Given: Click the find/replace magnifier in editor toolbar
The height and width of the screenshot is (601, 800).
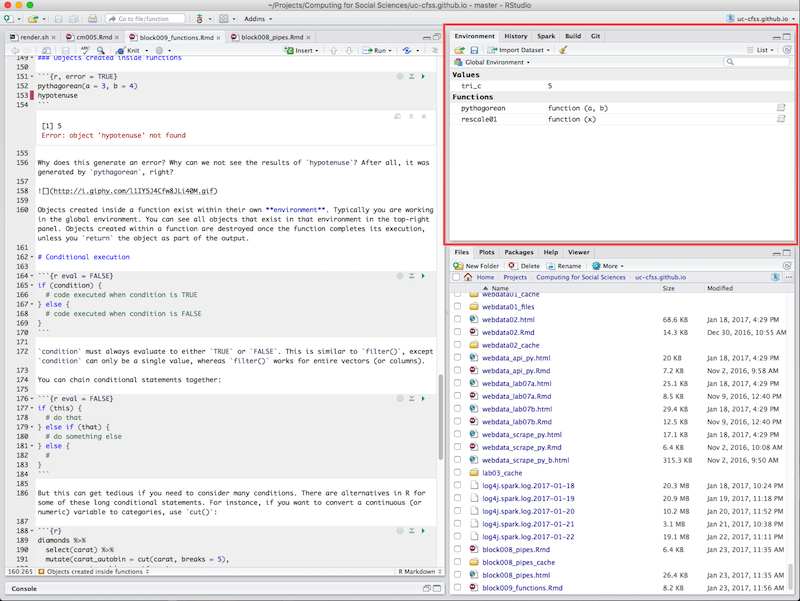Looking at the screenshot, I should pyautogui.click(x=101, y=50).
